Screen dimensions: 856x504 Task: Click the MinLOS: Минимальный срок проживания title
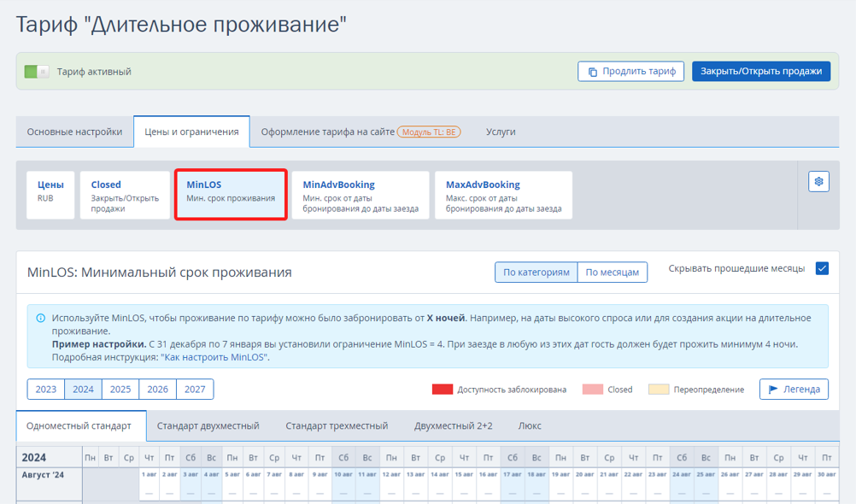coord(160,272)
